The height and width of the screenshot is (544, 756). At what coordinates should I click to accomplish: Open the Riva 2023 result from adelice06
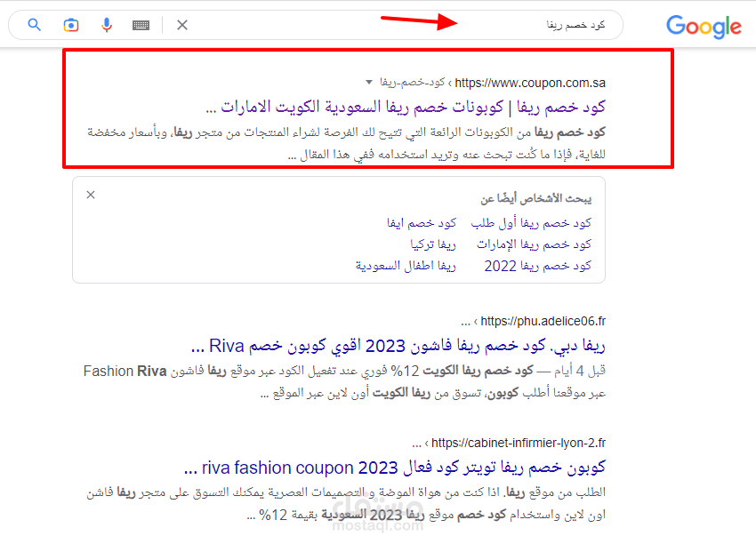click(x=398, y=346)
